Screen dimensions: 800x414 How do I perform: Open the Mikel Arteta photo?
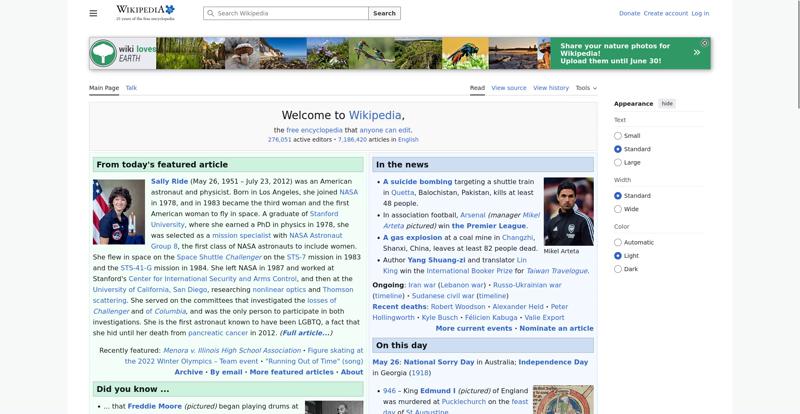568,211
